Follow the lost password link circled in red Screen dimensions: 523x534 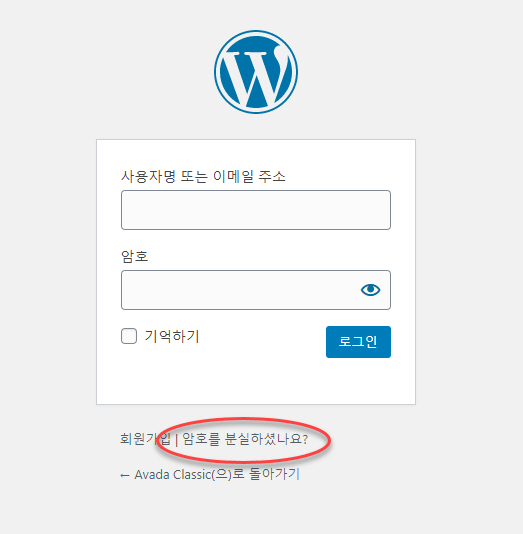[x=245, y=439]
